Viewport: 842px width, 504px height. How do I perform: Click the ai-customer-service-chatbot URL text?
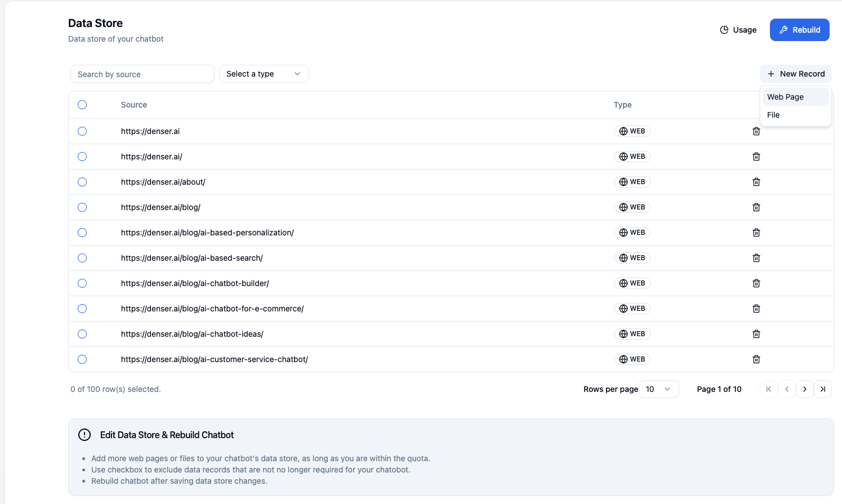[215, 359]
